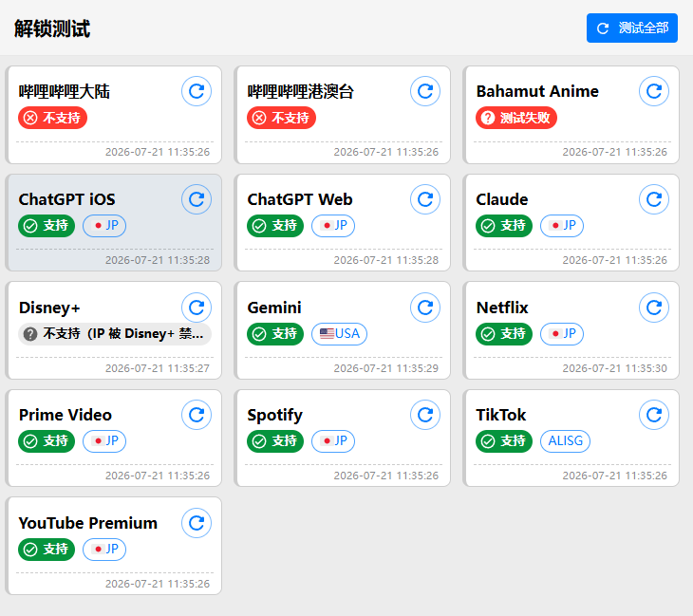Click JP region tag on ChatGPT Web
Screen dimensions: 693x616
(x=333, y=226)
